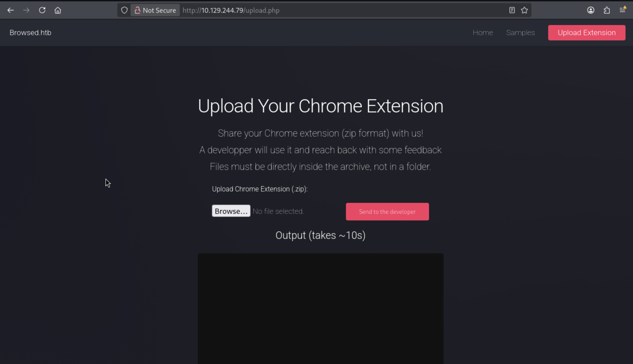The height and width of the screenshot is (364, 633).
Task: Click the browser back arrow
Action: point(11,10)
